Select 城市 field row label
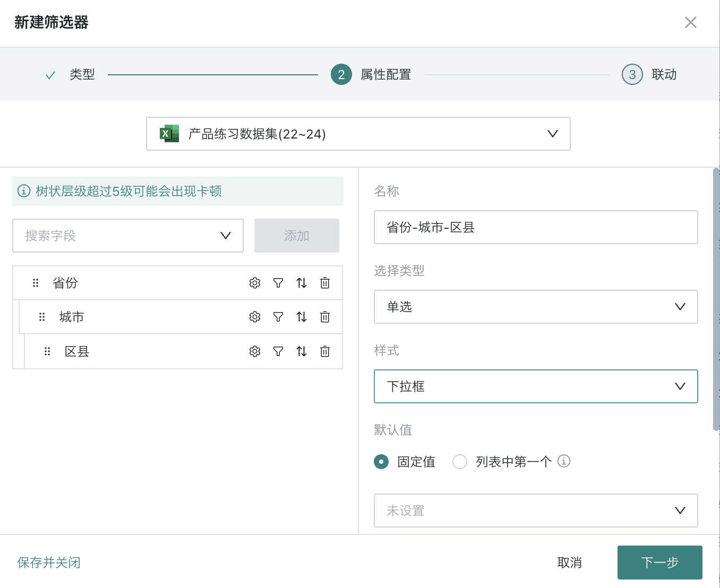Image resolution: width=720 pixels, height=588 pixels. pos(72,317)
